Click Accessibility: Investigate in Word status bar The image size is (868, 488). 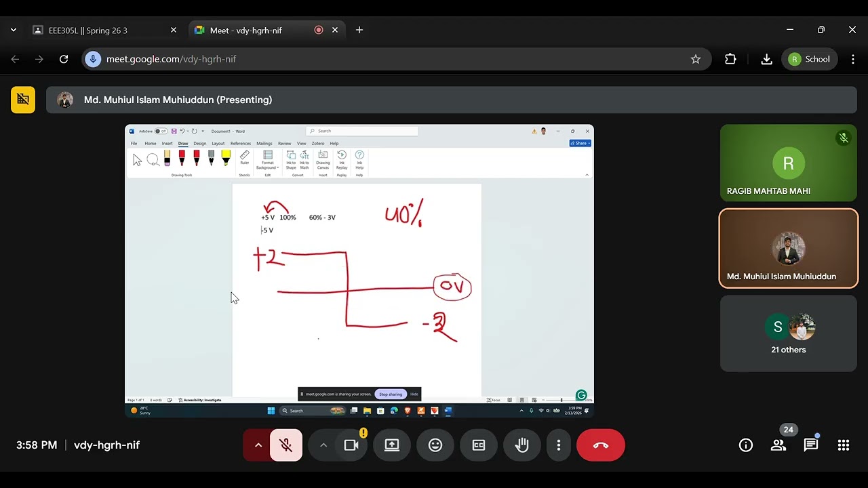[200, 400]
